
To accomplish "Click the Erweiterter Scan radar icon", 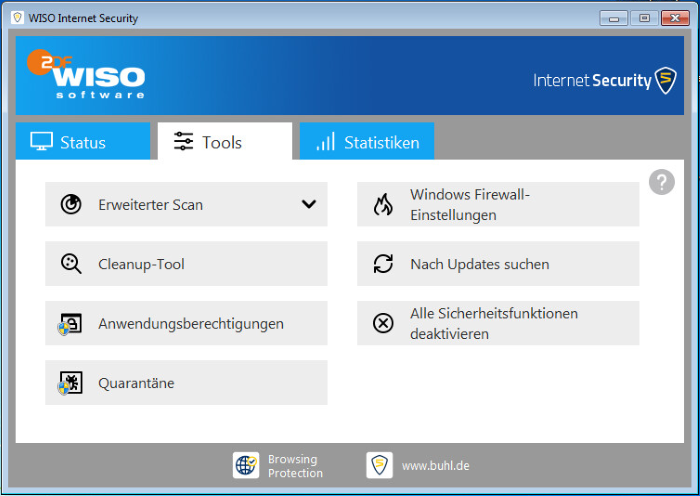I will 71,205.
